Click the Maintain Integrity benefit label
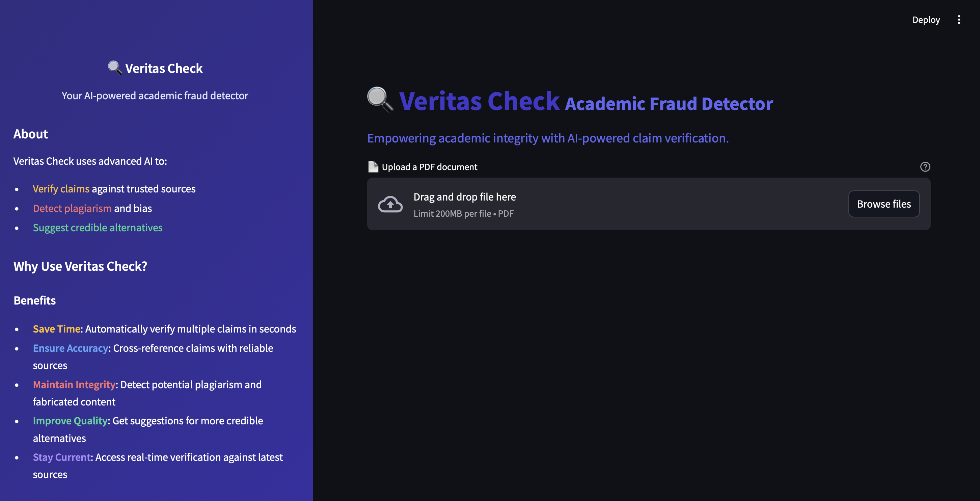Screen dimensions: 980x501 point(74,385)
